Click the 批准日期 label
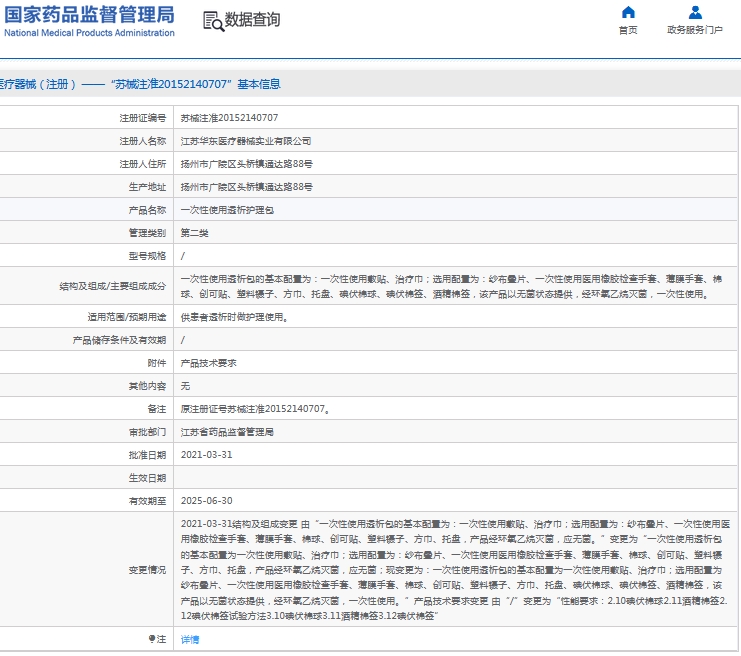Viewport: 741px width, 656px height. (147, 455)
